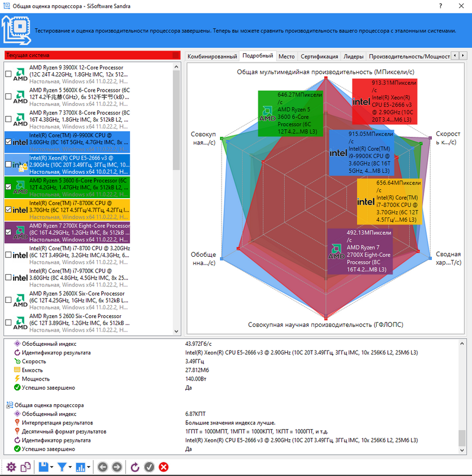The height and width of the screenshot is (476, 472).
Task: Open the Сертификация tab
Action: pyautogui.click(x=319, y=56)
